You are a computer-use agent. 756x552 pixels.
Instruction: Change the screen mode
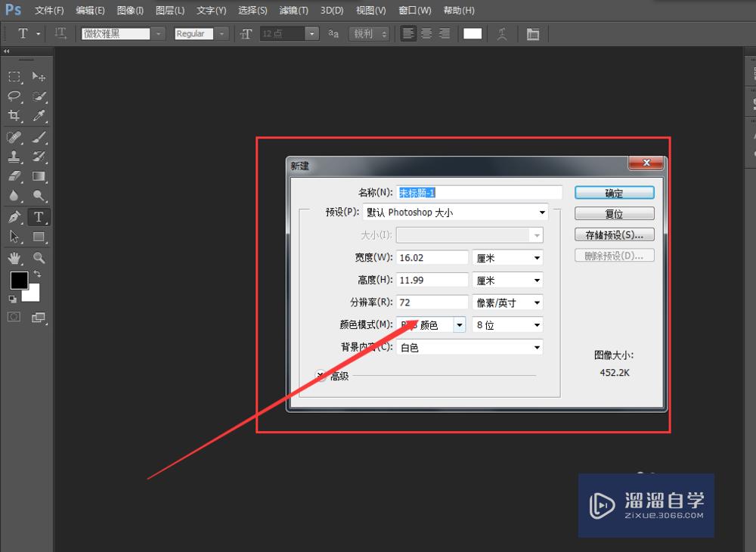39,317
